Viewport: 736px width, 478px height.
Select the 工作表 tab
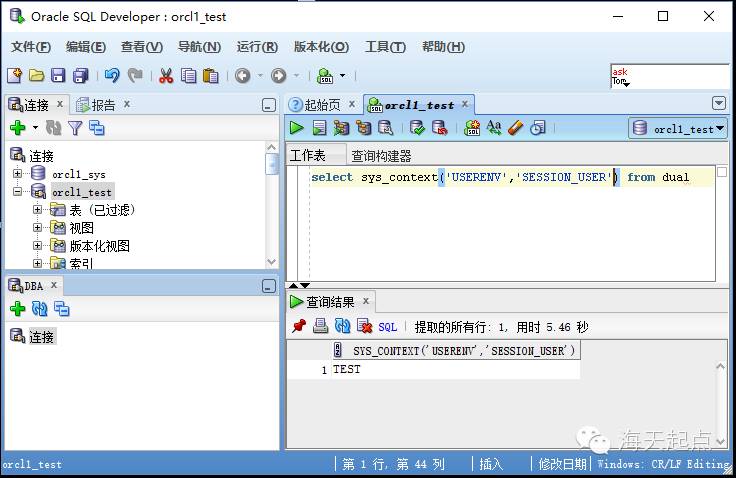click(x=307, y=155)
